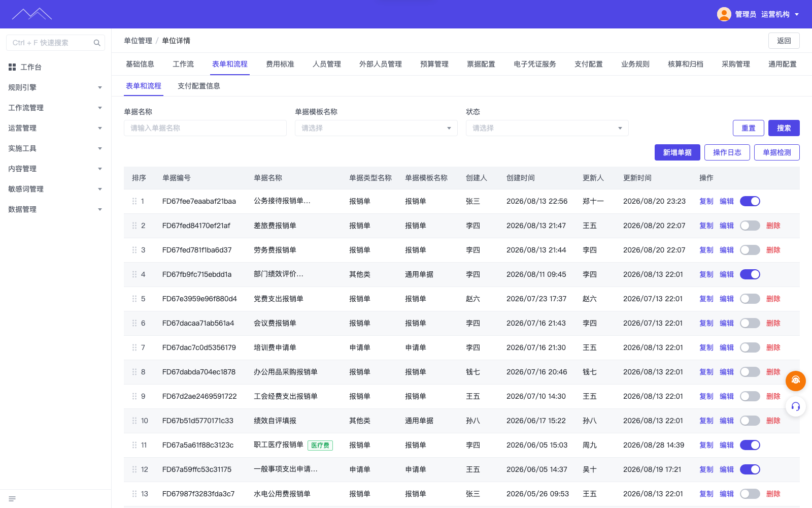Image resolution: width=812 pixels, height=508 pixels.
Task: Grab drag handle of row 2
Action: [x=134, y=226]
